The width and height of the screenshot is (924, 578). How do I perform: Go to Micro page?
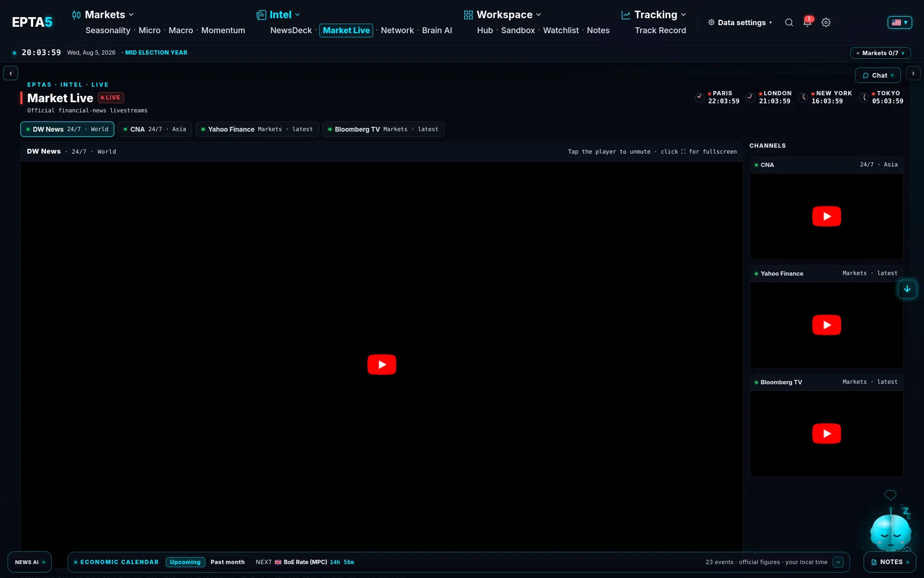click(150, 31)
